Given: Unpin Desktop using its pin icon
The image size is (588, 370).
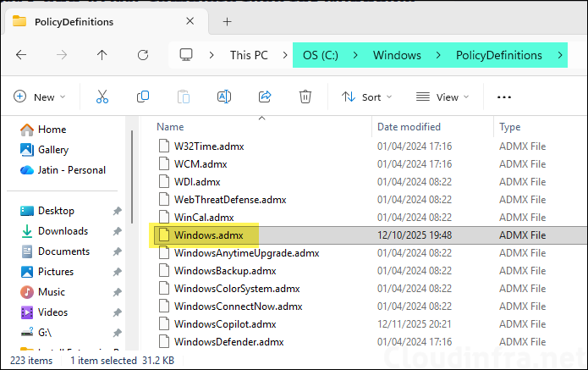Looking at the screenshot, I should 118,211.
